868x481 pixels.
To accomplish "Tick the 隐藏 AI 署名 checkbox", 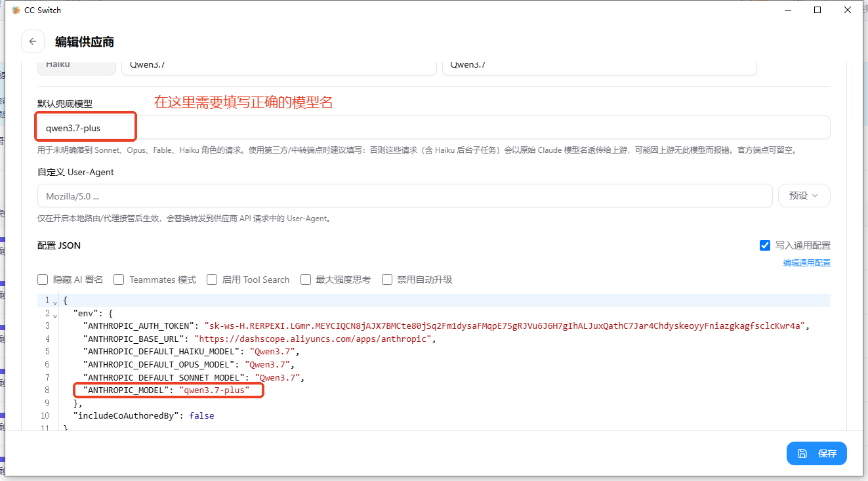I will tap(43, 280).
